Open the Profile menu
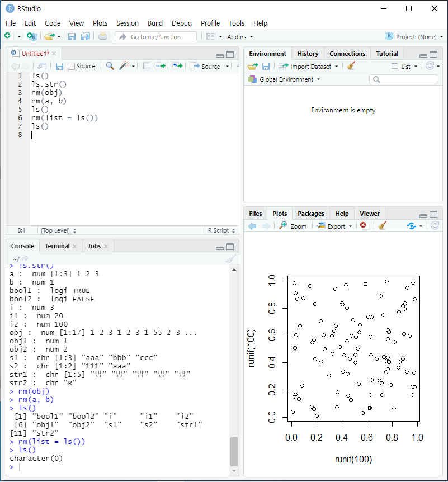The height and width of the screenshot is (482, 448). click(210, 23)
